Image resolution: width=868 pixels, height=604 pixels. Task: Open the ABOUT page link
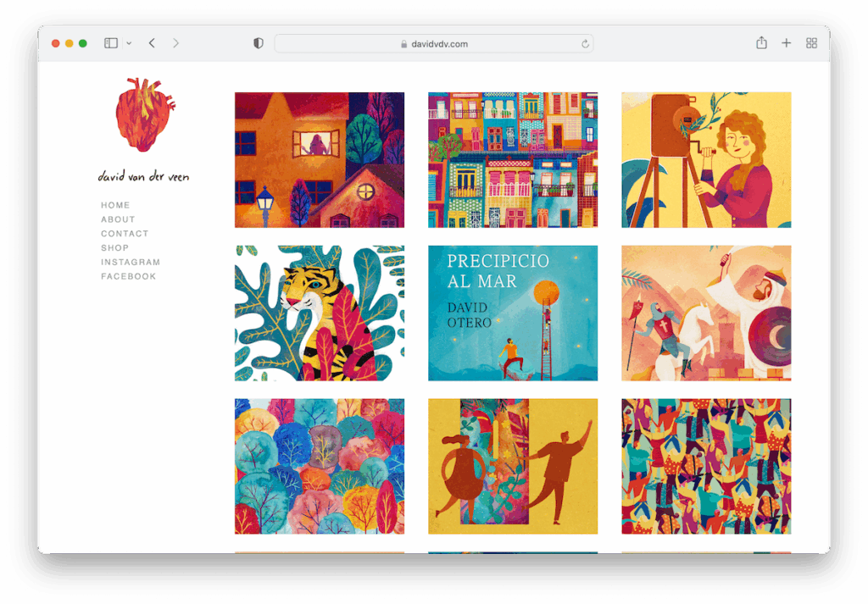pos(118,219)
